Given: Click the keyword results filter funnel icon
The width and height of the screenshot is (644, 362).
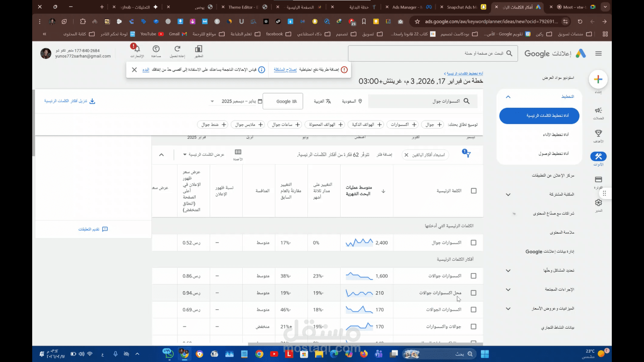Looking at the screenshot, I should tap(466, 154).
